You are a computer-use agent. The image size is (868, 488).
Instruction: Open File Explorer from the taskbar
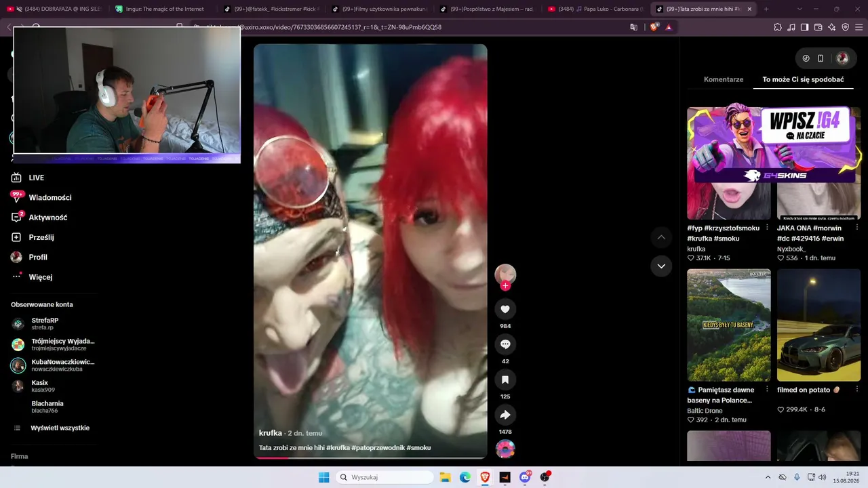445,477
